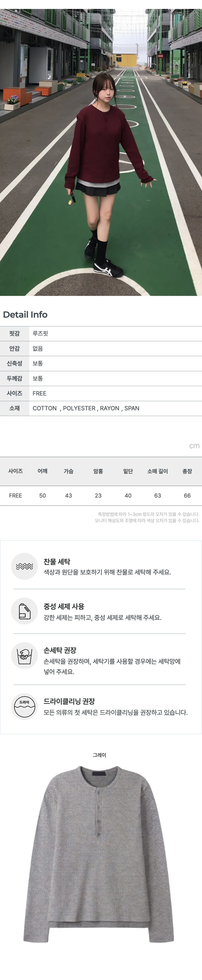The width and height of the screenshot is (202, 980).
Task: Click the 그레이 color label
Action: 100,755
